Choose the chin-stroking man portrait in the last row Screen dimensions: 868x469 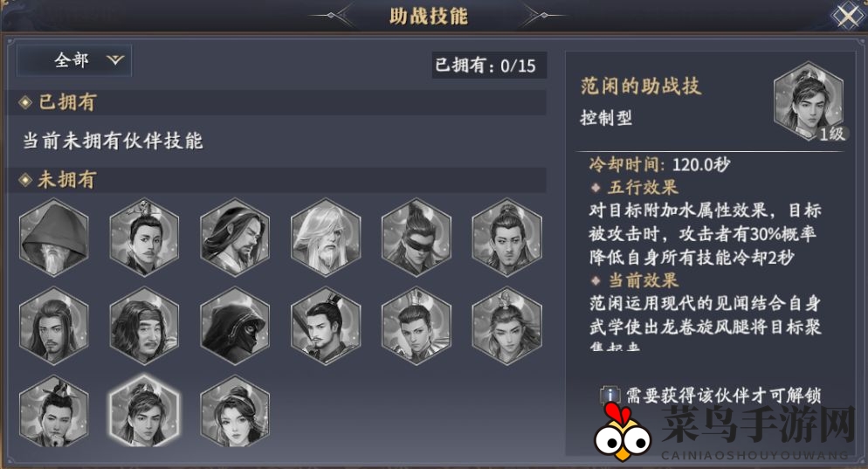[53, 410]
